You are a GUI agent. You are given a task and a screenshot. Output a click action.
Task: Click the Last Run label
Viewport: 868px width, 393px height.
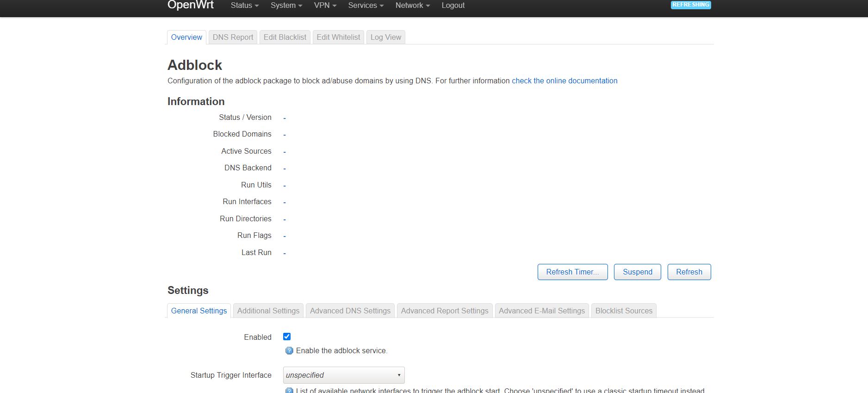click(256, 252)
